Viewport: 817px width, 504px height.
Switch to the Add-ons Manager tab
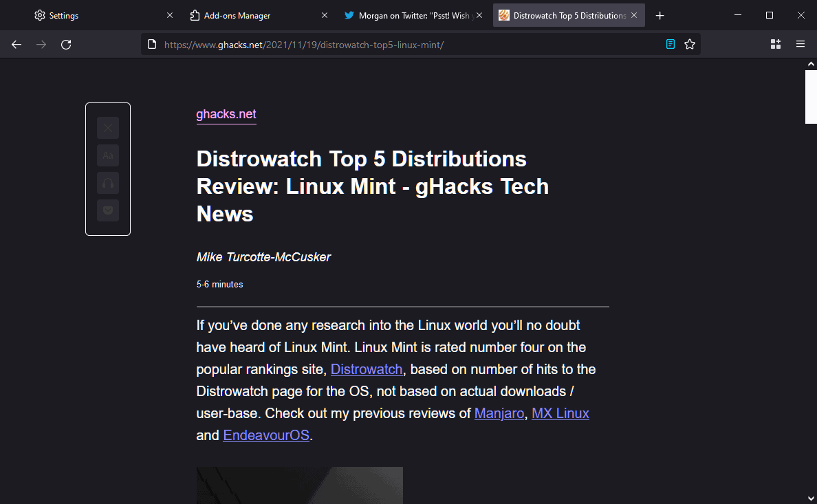(259, 16)
